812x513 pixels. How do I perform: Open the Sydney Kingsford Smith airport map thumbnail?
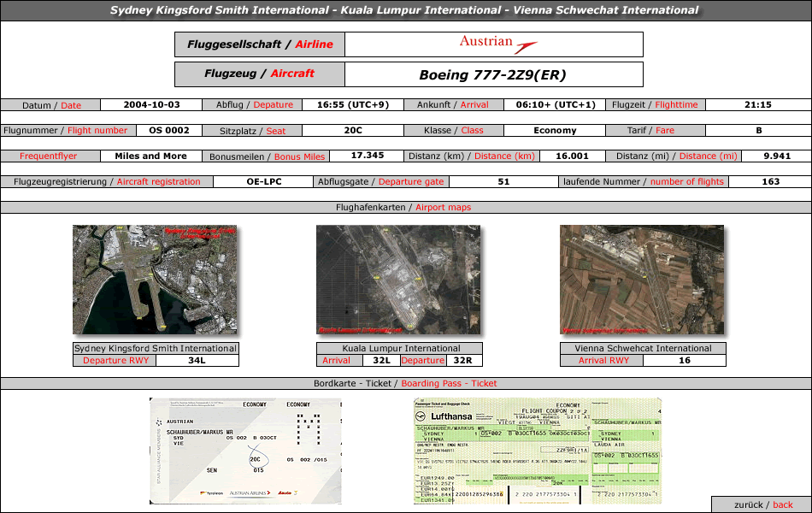point(155,280)
